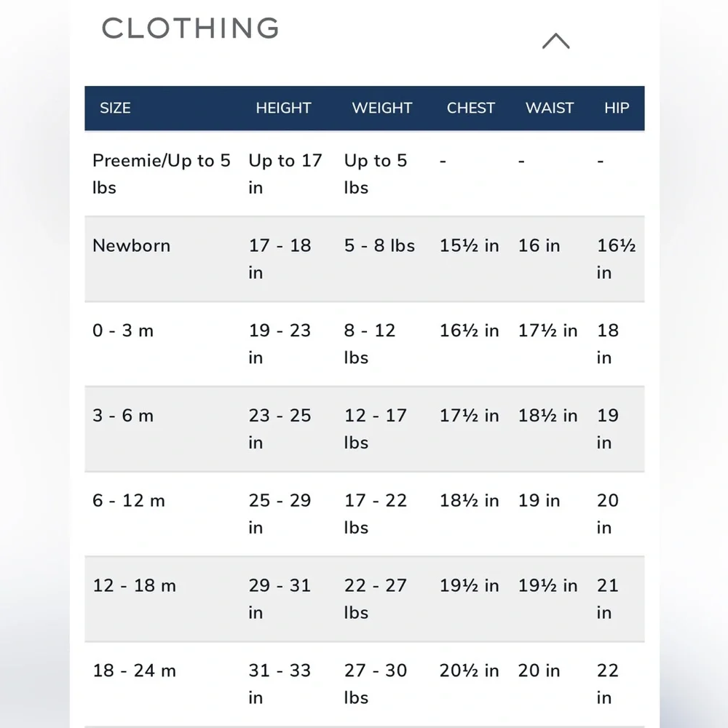Click the 17½ in waist value for 0 - 3 m
The width and height of the screenshot is (728, 728).
(x=548, y=331)
